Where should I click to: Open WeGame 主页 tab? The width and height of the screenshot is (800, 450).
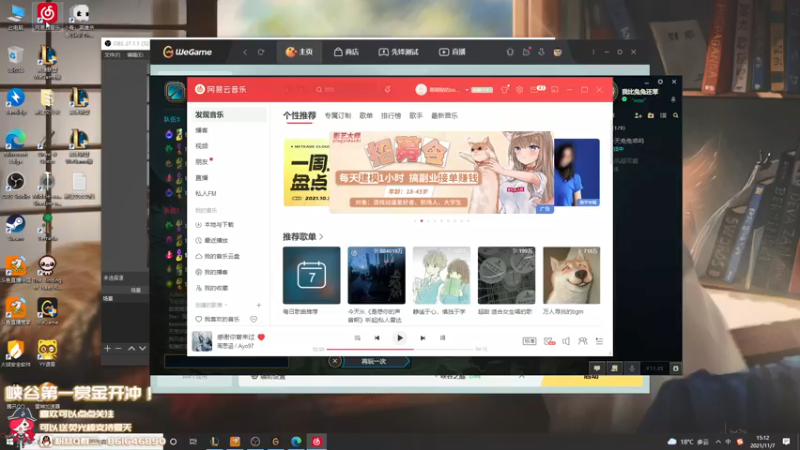[299, 52]
